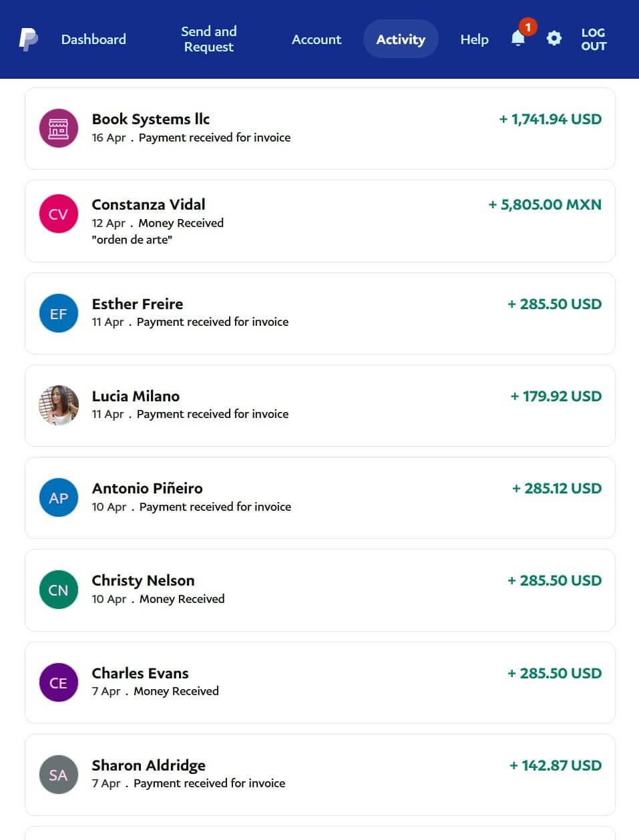Switch to the Account tab
This screenshot has height=840, width=639.
316,39
